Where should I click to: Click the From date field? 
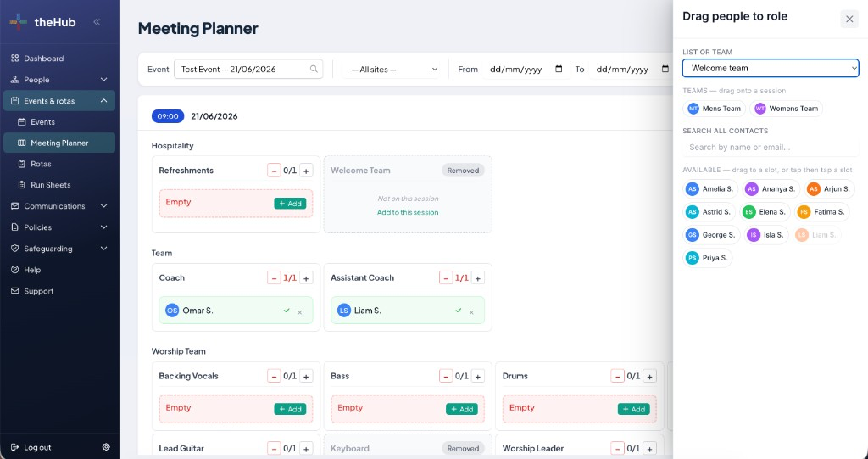point(526,70)
